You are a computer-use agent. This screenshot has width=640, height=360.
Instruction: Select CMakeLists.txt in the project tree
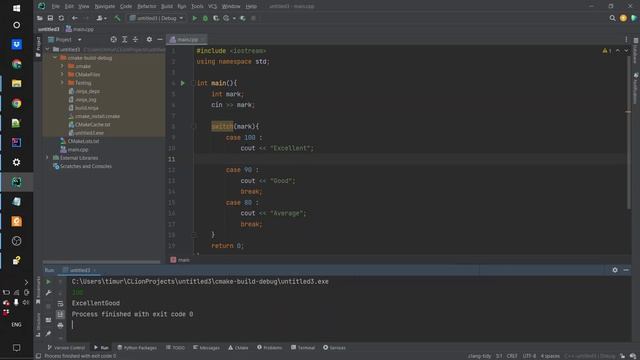point(80,141)
